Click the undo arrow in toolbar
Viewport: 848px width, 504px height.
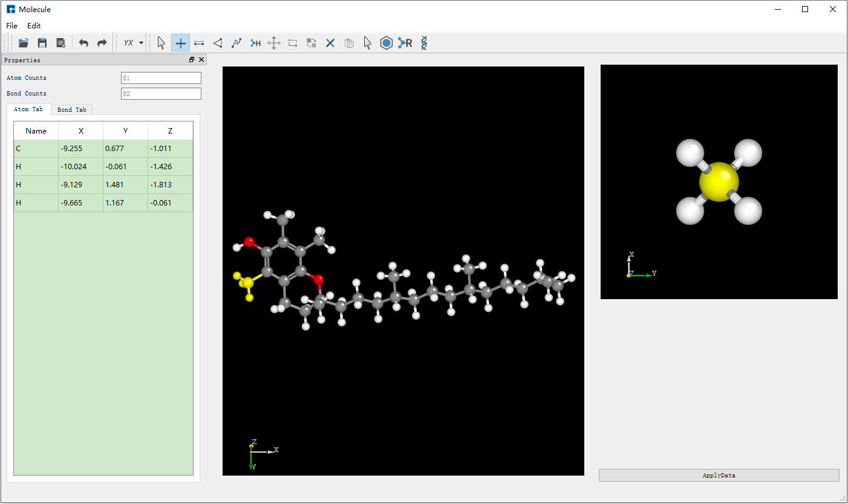point(83,43)
